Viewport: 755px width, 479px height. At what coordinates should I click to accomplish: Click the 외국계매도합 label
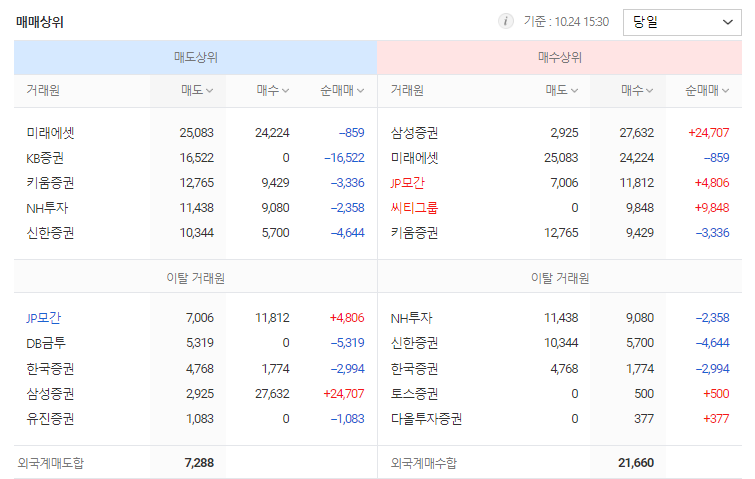point(51,463)
